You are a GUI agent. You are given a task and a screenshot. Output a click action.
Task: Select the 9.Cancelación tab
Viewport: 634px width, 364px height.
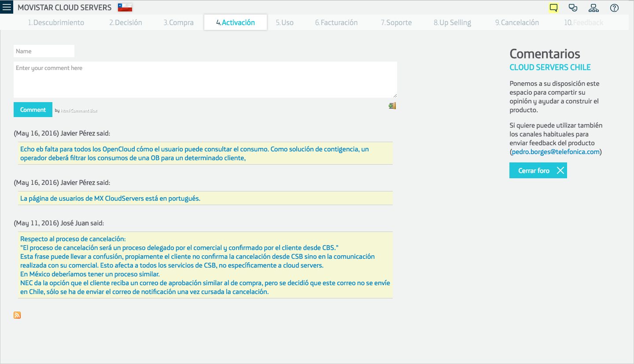click(516, 22)
